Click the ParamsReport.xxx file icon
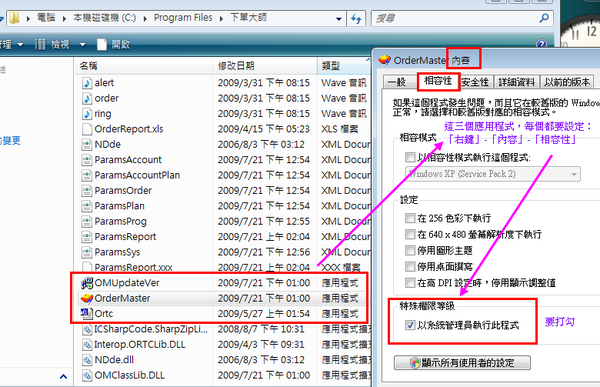The height and width of the screenshot is (387, 600). [87, 267]
